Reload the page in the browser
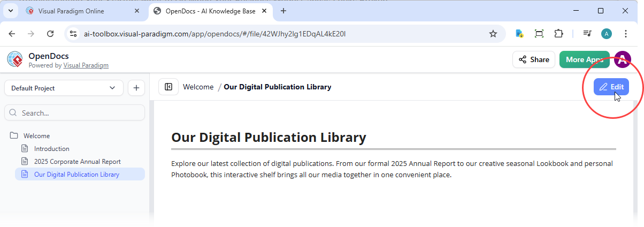Screen dimensions: 644x227 point(50,34)
